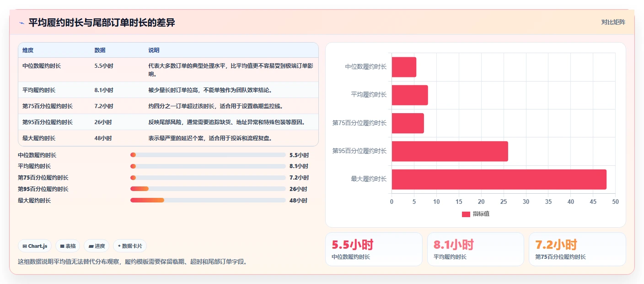644x284 pixels.
Task: Click the 对比矩阵 label in the header
Action: [x=613, y=22]
